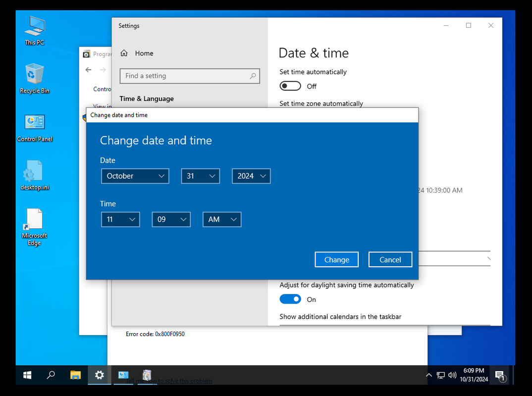Click Show desktop strip at taskbar end

pyautogui.click(x=514, y=375)
